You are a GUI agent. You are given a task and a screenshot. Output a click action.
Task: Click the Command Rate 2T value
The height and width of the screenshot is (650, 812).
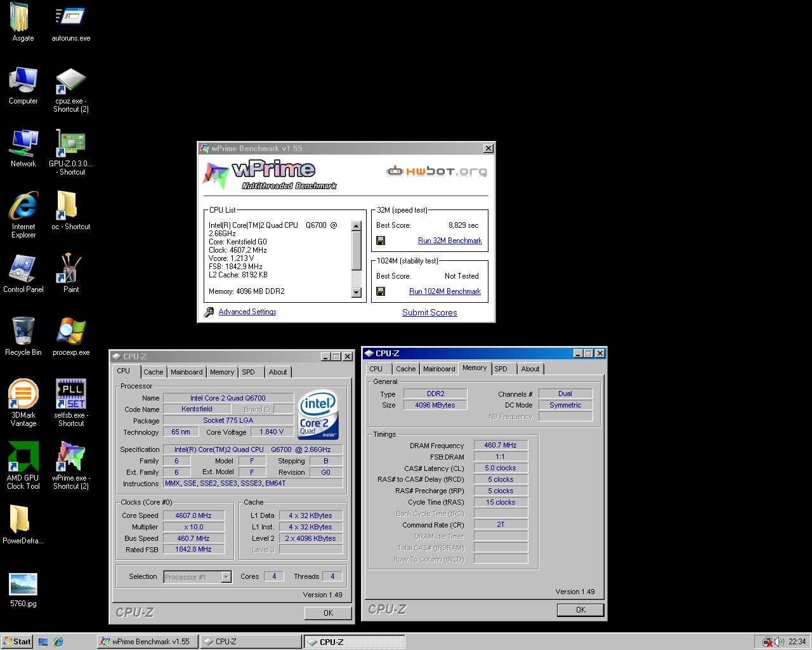[x=501, y=525]
